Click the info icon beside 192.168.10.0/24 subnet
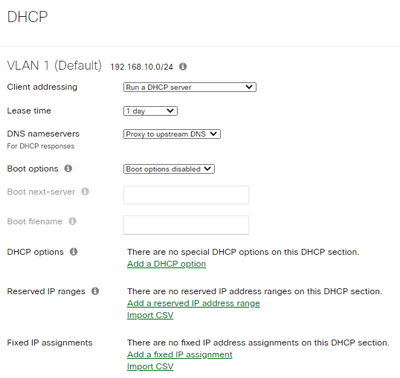Screen dimensions: 400x378 pos(183,66)
